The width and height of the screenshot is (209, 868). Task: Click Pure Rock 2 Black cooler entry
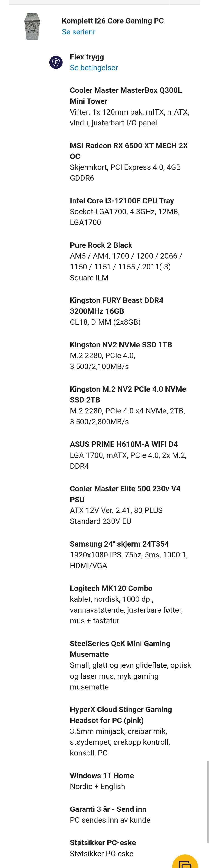click(x=101, y=245)
